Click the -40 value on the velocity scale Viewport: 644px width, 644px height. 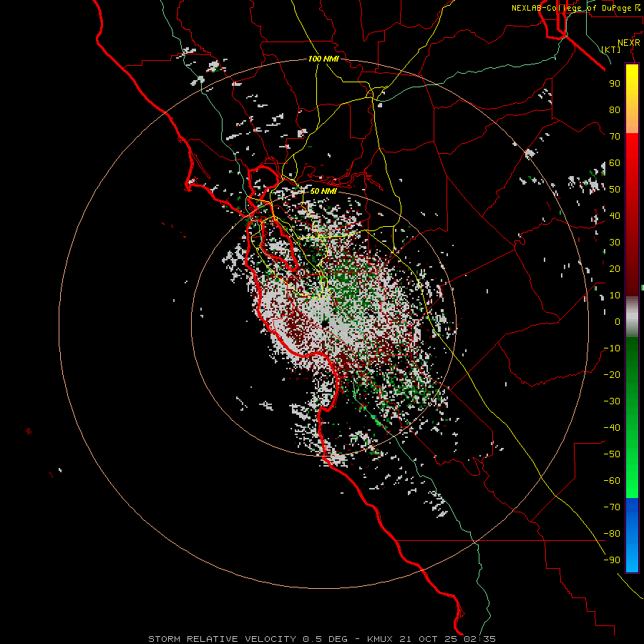612,428
